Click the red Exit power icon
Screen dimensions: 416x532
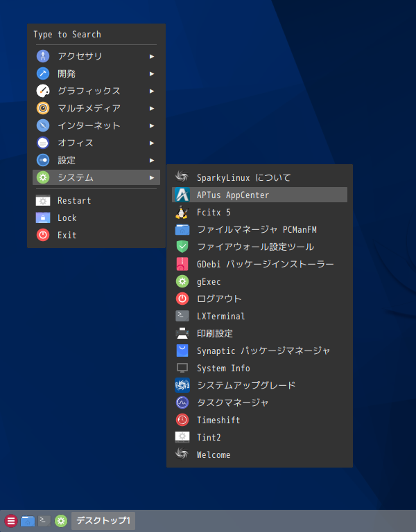point(43,235)
